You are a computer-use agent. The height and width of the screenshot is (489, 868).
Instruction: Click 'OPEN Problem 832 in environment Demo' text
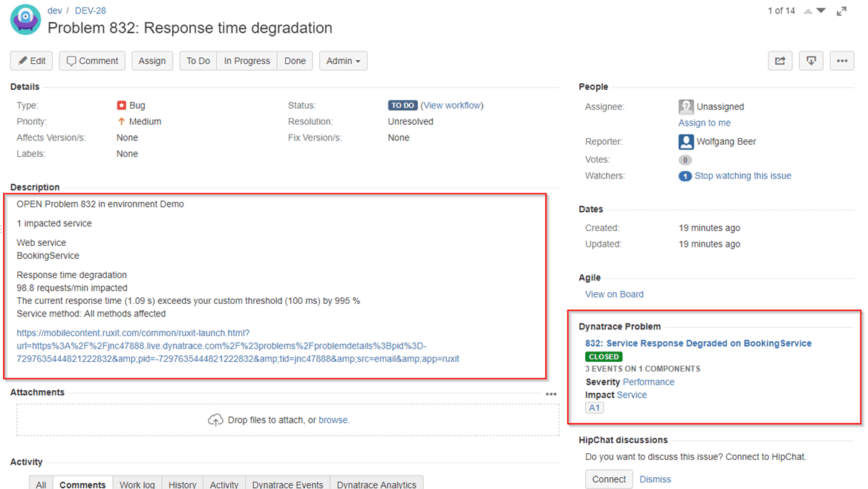point(100,204)
